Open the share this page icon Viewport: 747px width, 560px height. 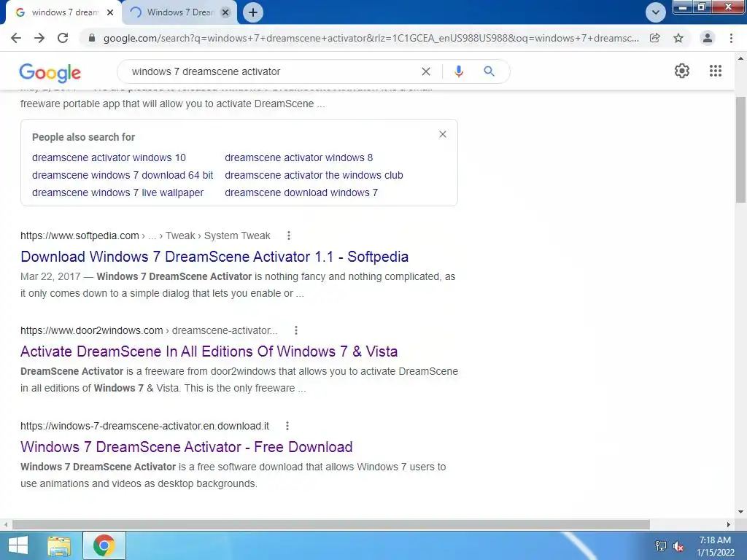[x=655, y=38]
